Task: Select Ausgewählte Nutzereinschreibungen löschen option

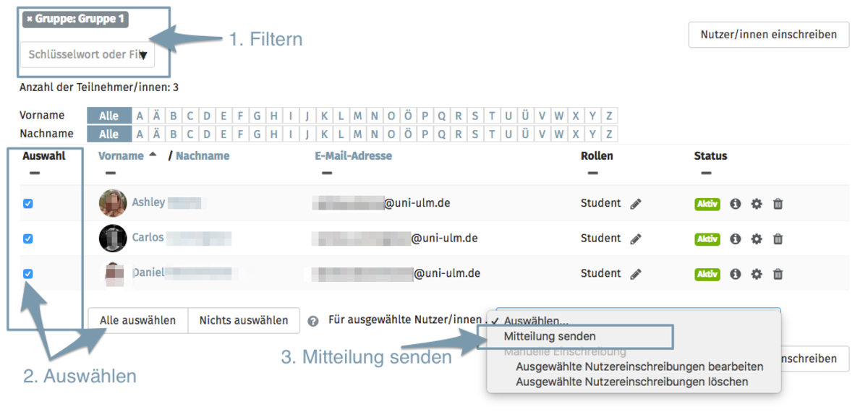Action: (631, 381)
